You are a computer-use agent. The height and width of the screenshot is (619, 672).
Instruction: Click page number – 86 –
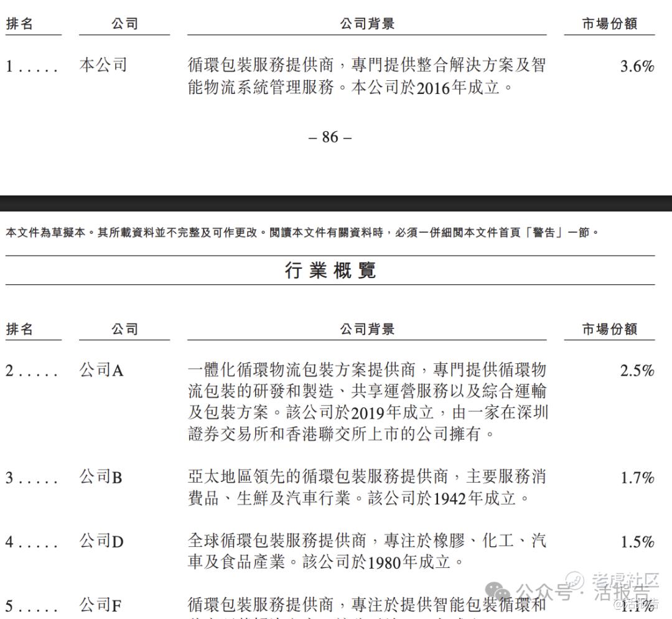[x=330, y=137]
